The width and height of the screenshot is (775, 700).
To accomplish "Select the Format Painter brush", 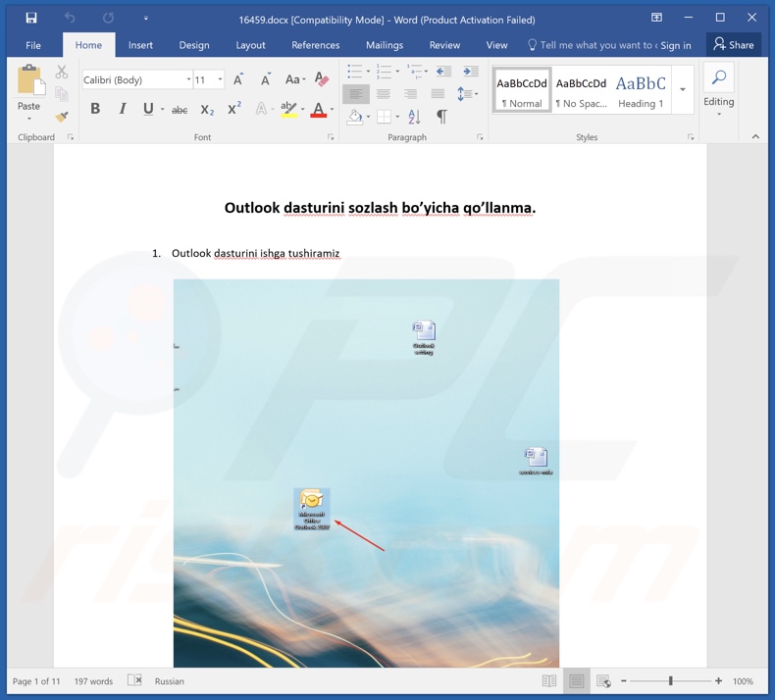I will pos(62,117).
